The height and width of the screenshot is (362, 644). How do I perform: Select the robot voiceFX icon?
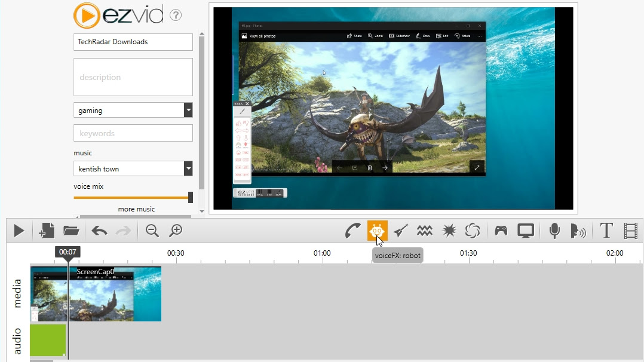[377, 231]
